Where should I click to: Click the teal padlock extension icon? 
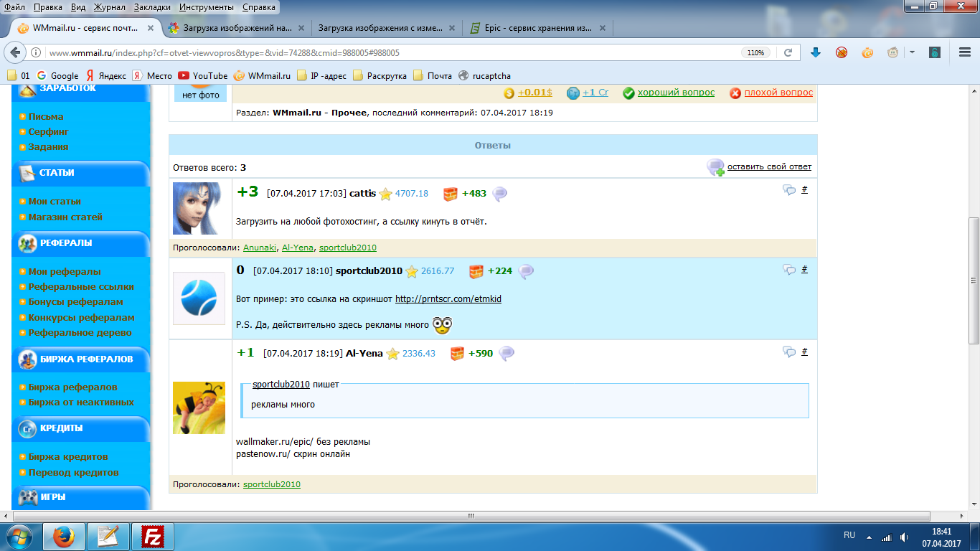click(935, 52)
